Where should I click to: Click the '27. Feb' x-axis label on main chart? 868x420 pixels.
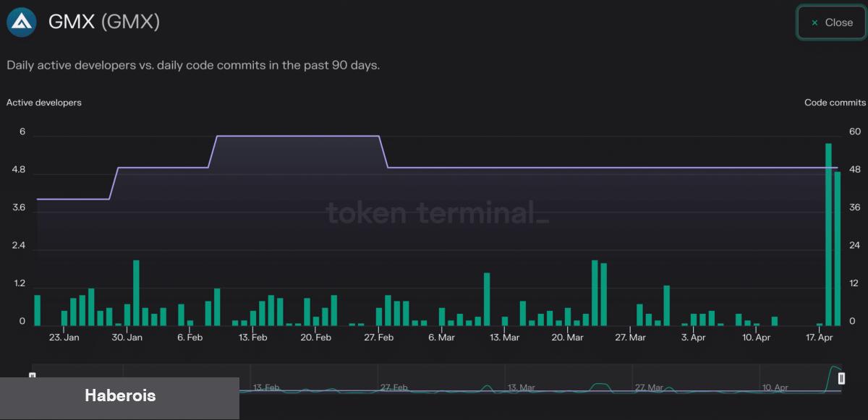(379, 338)
